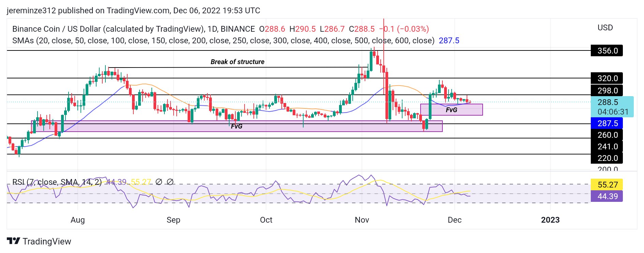Click the 220.0 price level label
644x253 pixels.
(607, 158)
